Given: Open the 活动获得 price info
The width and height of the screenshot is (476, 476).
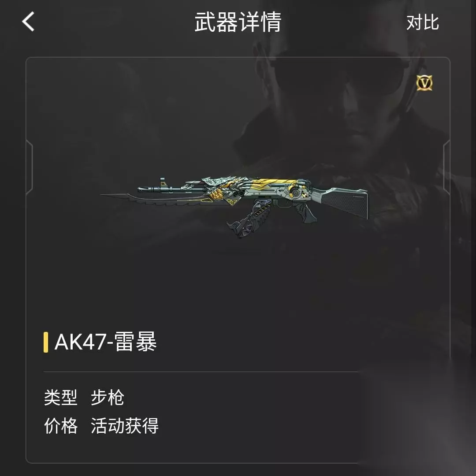Looking at the screenshot, I should [x=124, y=426].
